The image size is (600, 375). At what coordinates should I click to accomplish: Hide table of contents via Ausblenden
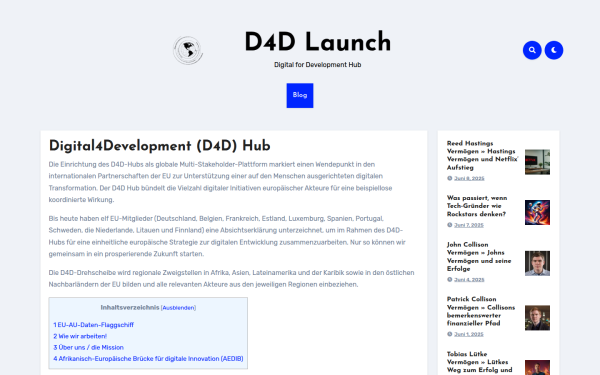click(x=178, y=308)
